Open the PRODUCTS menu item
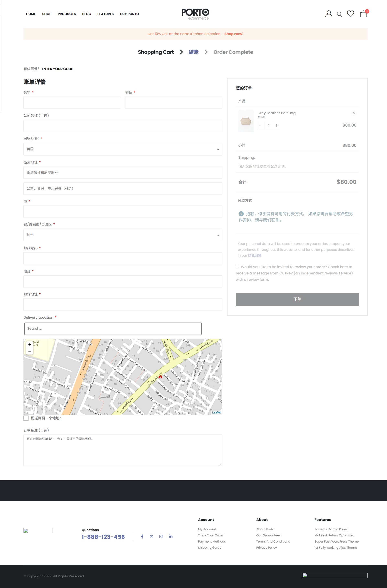This screenshot has height=588, width=387. [67, 14]
